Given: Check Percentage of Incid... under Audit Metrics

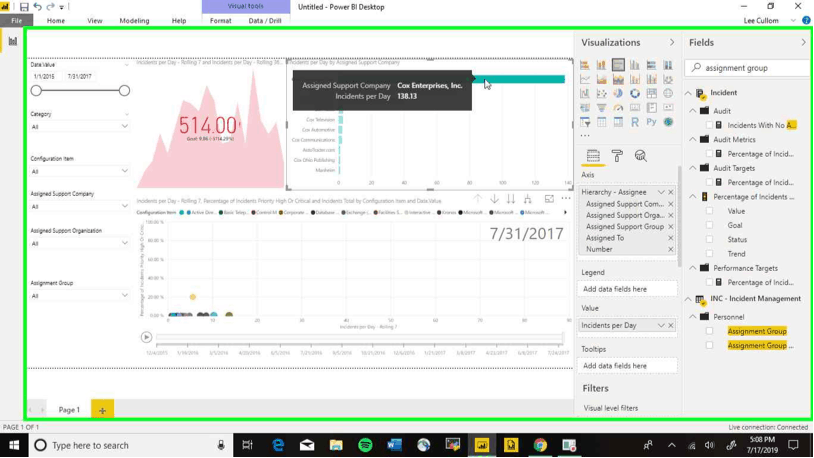Looking at the screenshot, I should click(709, 154).
